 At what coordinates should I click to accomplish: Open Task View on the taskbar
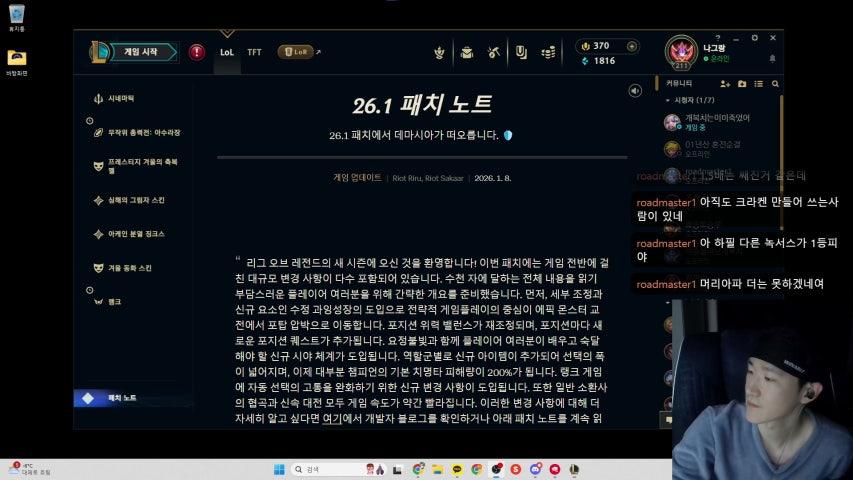(398, 470)
